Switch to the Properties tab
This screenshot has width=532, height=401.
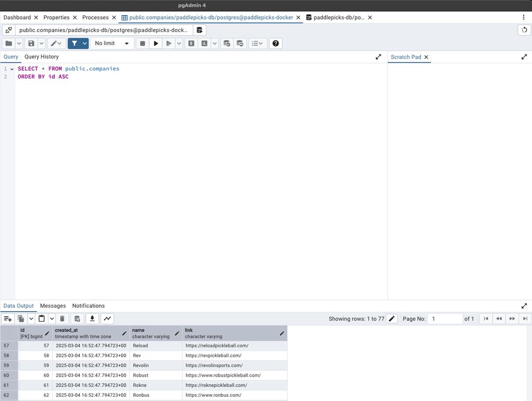[56, 18]
